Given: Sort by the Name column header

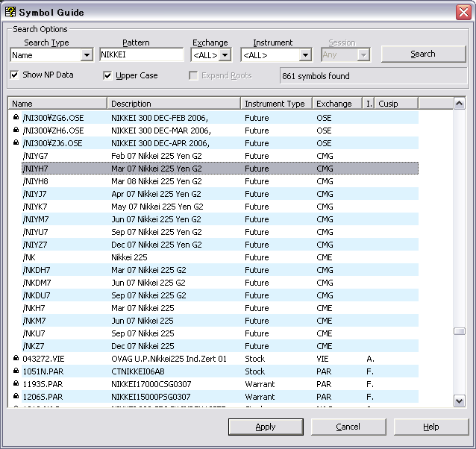Looking at the screenshot, I should tap(57, 104).
